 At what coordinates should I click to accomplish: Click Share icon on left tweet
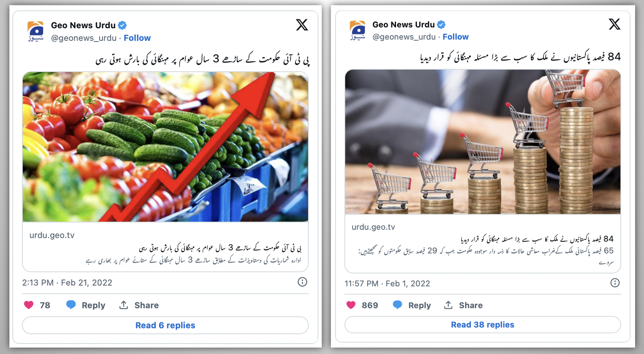coord(123,305)
